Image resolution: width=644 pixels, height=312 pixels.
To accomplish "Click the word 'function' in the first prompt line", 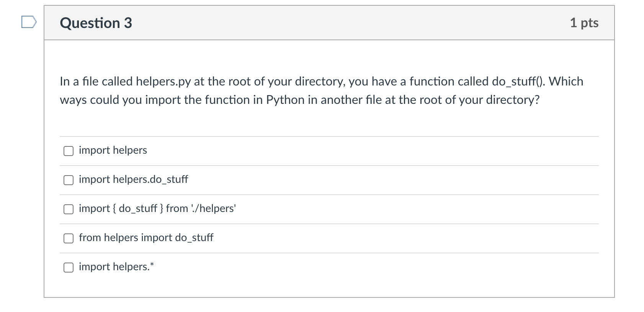I will 432,82.
